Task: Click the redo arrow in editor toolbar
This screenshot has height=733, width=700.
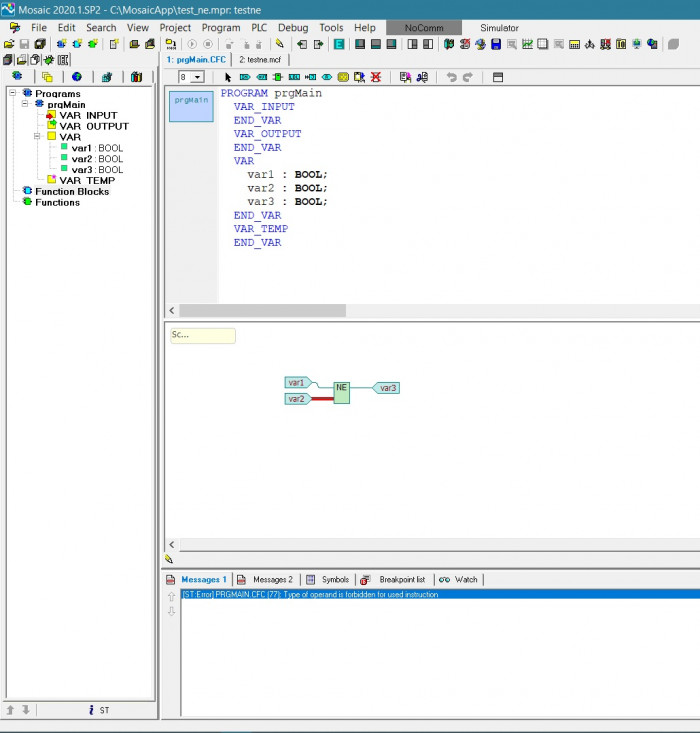Action: [x=467, y=77]
